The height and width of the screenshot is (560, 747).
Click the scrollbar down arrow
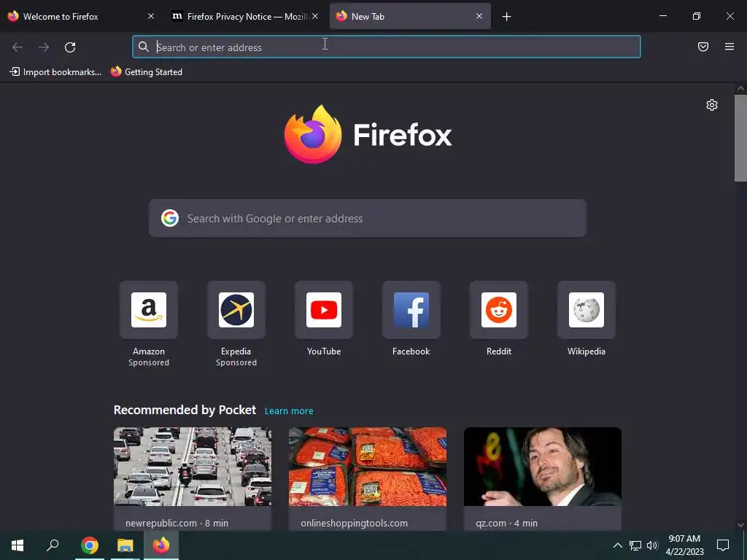click(x=740, y=525)
